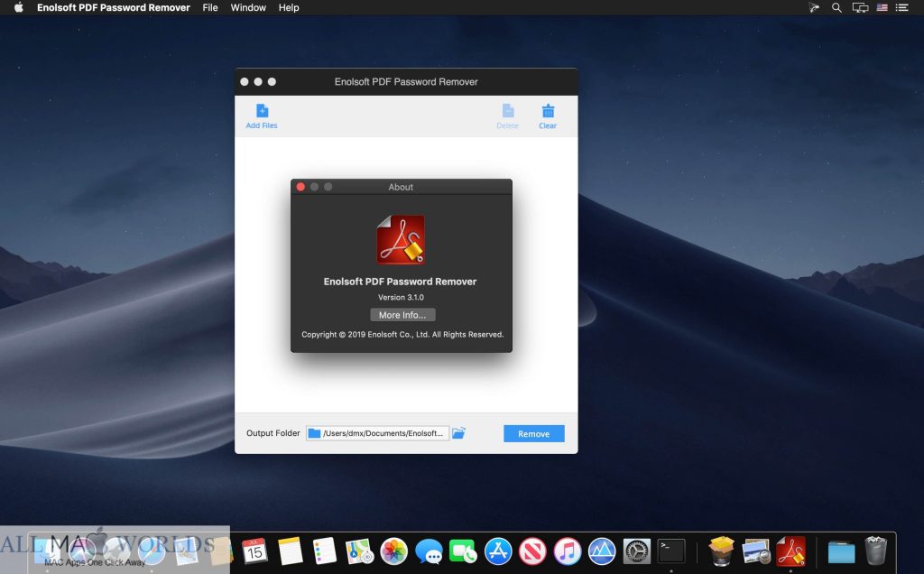Click the Copyright 2019 Enolsoft text
Screen dimensions: 924x574
click(x=402, y=334)
